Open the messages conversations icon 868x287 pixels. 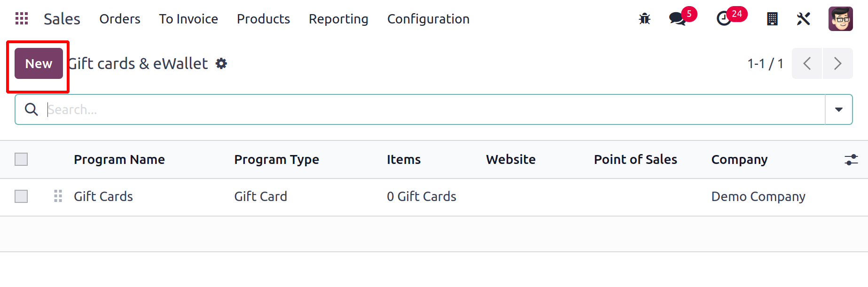(x=678, y=19)
